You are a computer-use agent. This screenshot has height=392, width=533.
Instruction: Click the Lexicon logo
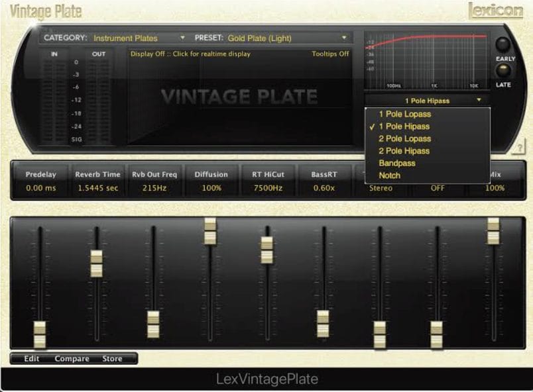(x=496, y=11)
